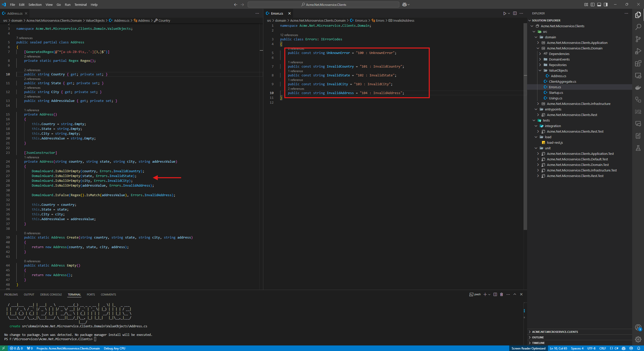Toggle Screen Reader Optimized mode in status bar
This screenshot has width=644, height=351.
[528, 348]
